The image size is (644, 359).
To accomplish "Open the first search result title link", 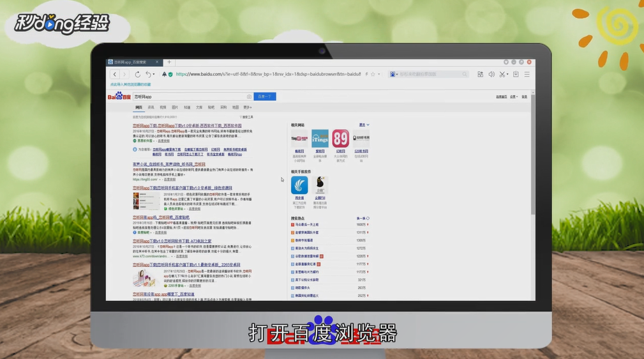I will tap(187, 126).
